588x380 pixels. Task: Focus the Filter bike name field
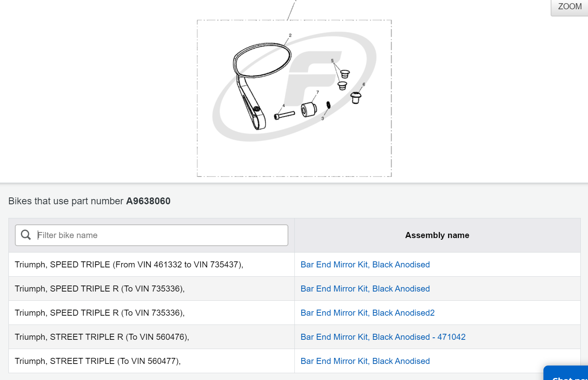tap(161, 235)
